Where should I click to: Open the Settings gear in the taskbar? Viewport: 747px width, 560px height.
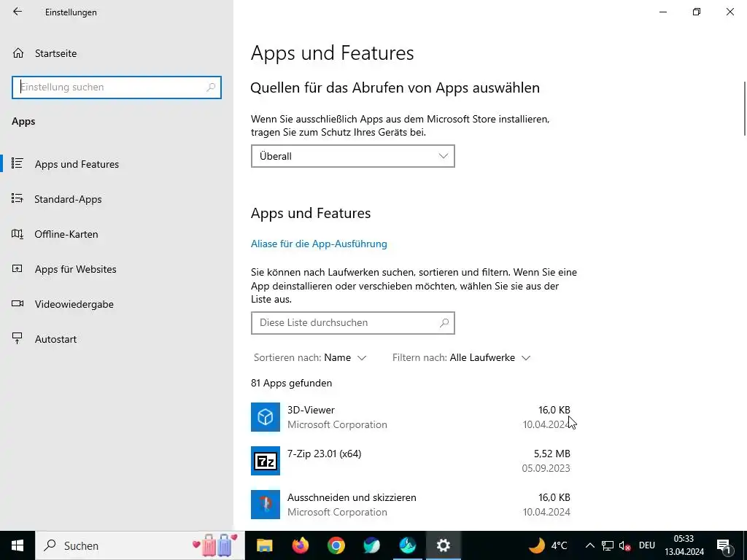coord(443,545)
